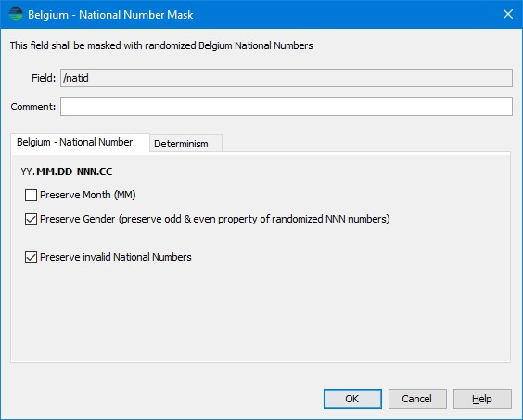Click the dialog title text
Viewport: 523px width, 420px height.
(x=110, y=15)
